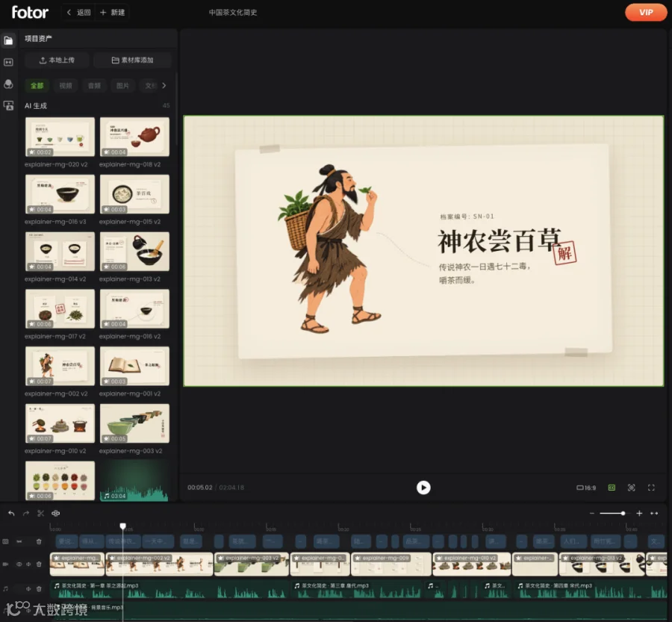Select the 全部 filter tab

37,85
